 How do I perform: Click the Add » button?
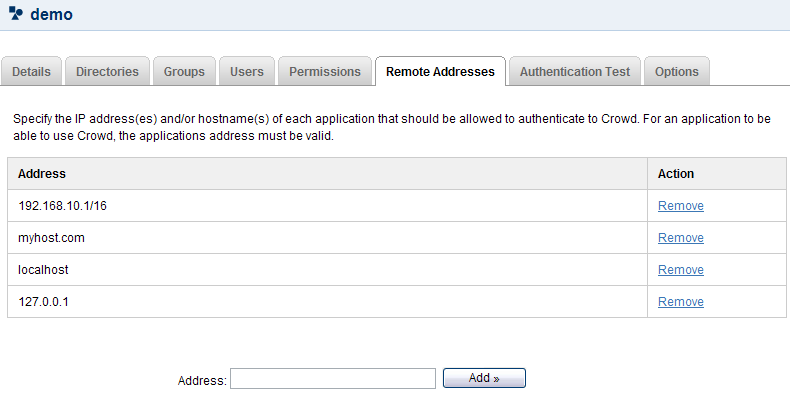(484, 378)
